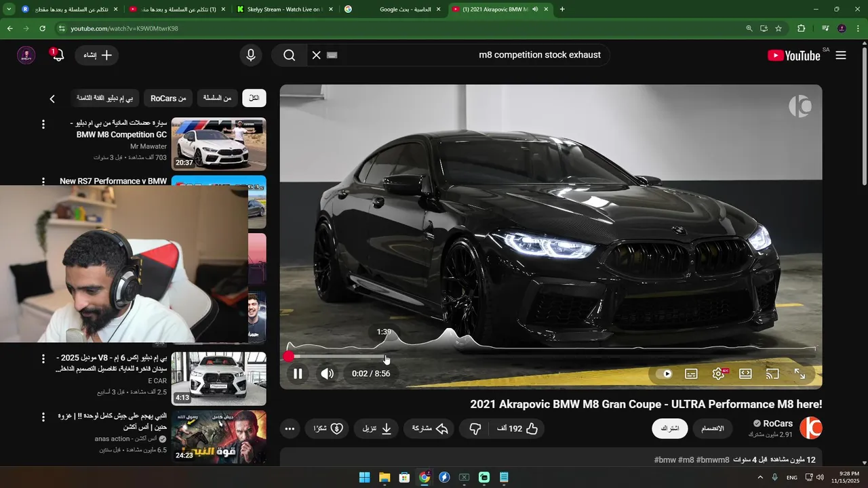
Task: Mute the video with the speaker icon
Action: pos(328,373)
